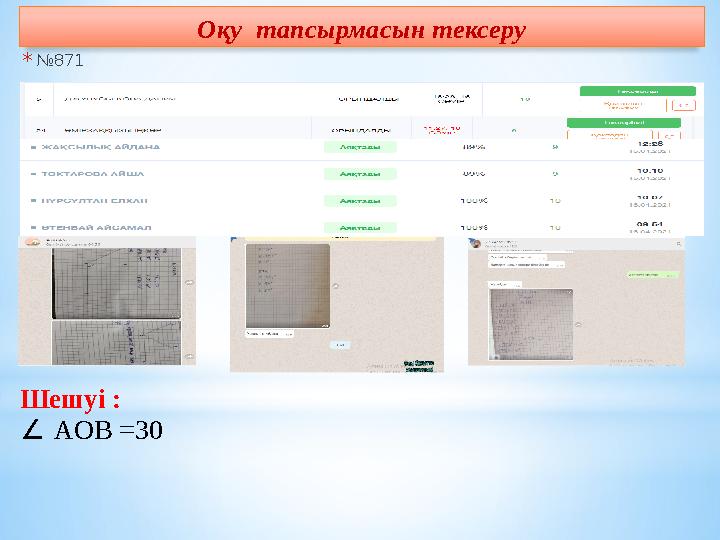Click the 100% value in НҰРСҰЛТАН ЕЛХАН row

click(x=474, y=201)
